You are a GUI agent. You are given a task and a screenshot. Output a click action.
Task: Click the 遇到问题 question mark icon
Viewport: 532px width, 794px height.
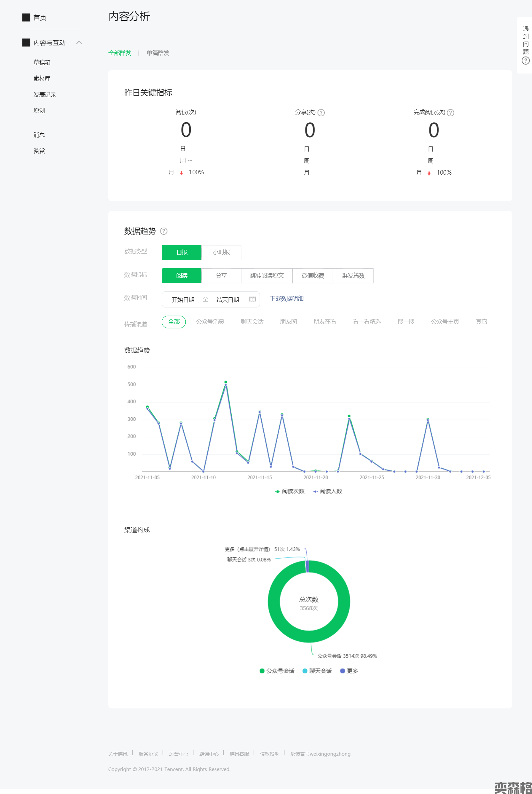[x=525, y=61]
